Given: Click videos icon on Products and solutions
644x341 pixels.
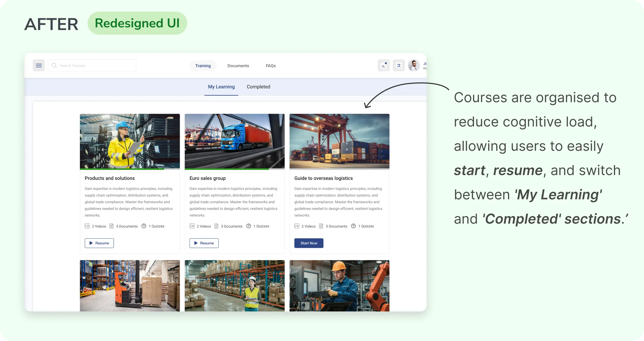Looking at the screenshot, I should (x=87, y=226).
